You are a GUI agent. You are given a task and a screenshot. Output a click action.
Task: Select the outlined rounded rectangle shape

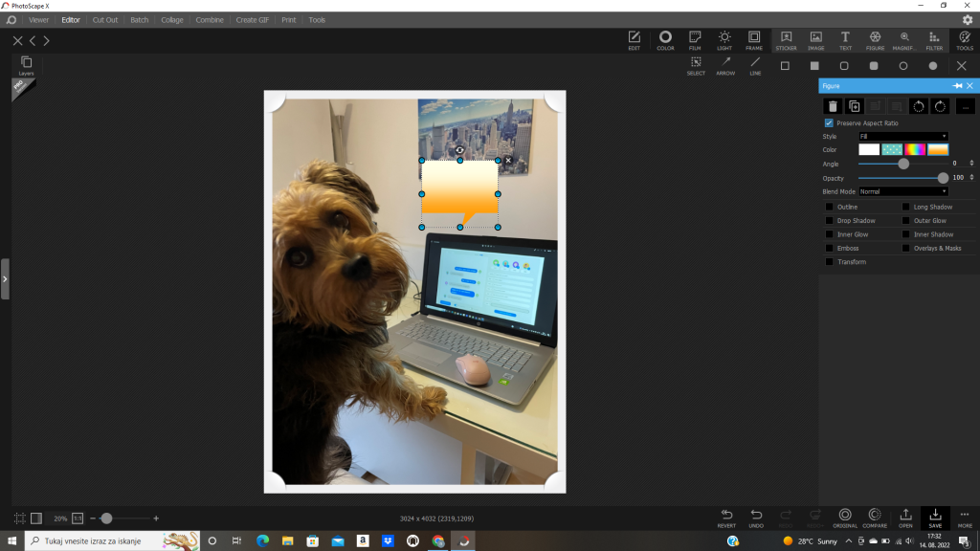[x=844, y=66]
